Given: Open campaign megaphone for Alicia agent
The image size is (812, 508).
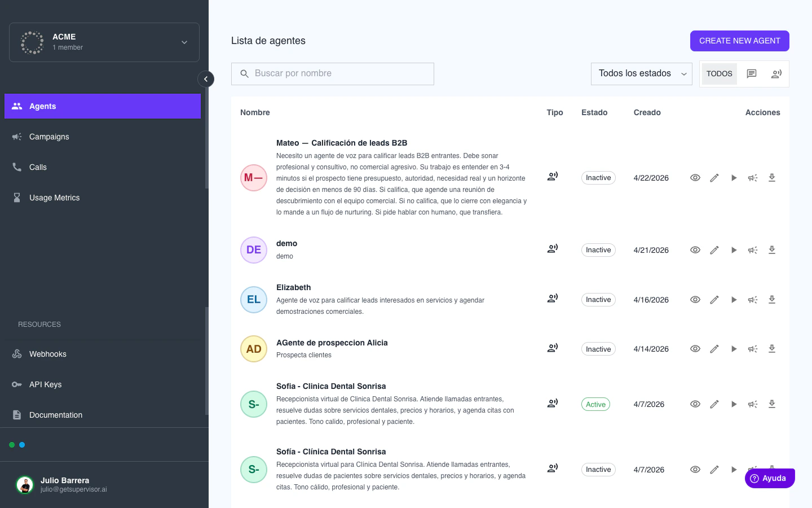Looking at the screenshot, I should coord(753,349).
